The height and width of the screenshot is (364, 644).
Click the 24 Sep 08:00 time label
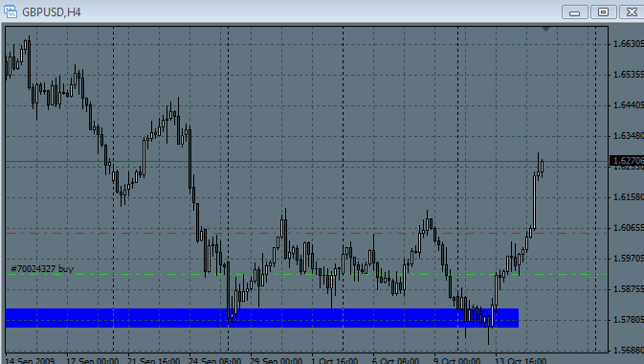[214, 360]
